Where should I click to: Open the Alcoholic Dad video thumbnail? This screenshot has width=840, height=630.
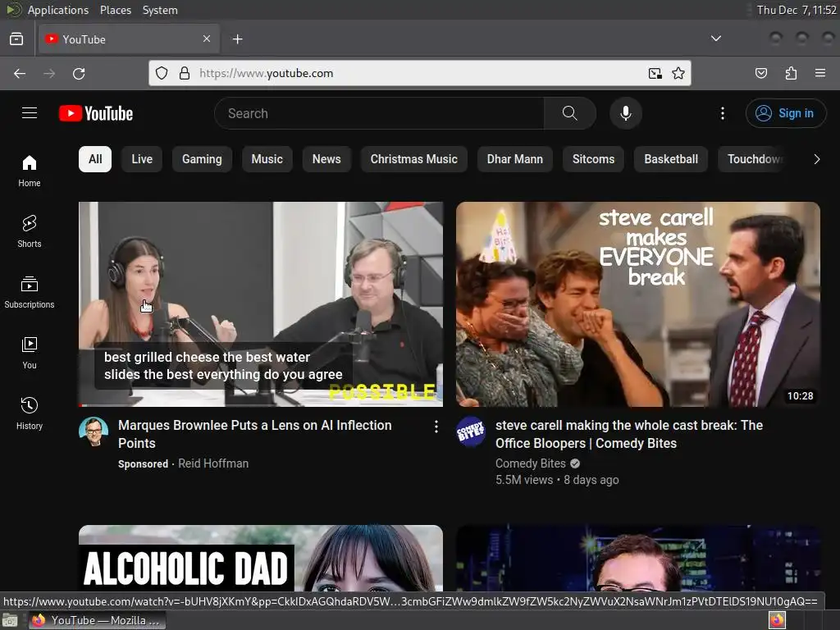point(261,558)
